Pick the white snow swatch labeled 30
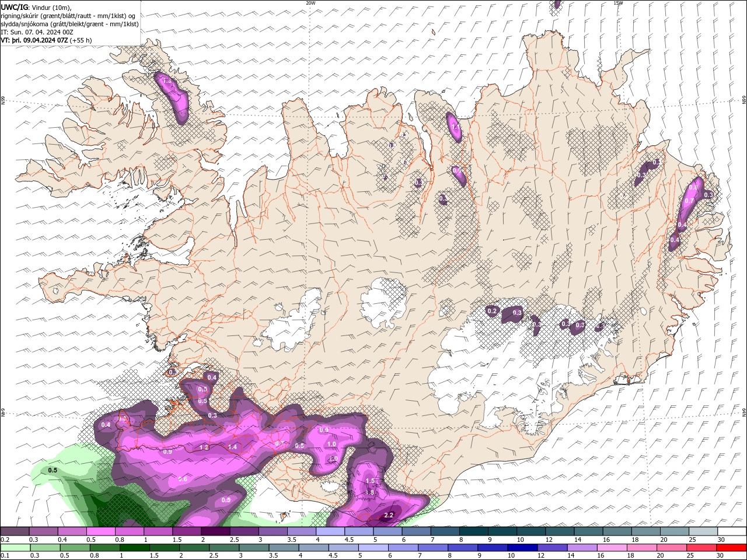The image size is (747, 560). [x=732, y=531]
